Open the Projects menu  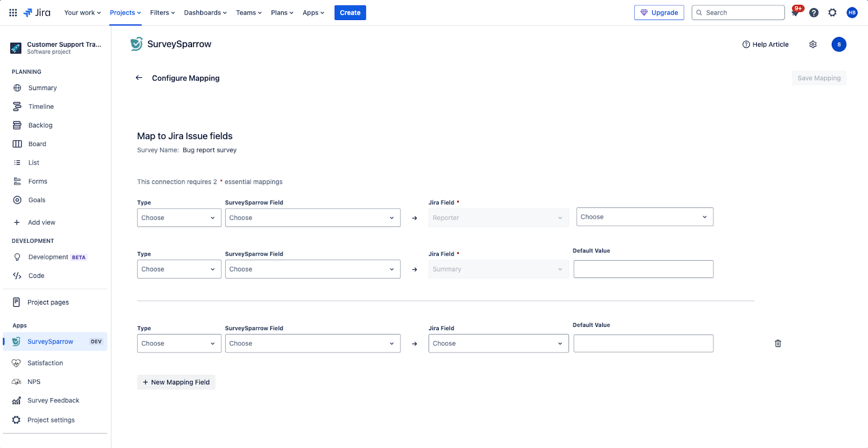click(x=125, y=12)
